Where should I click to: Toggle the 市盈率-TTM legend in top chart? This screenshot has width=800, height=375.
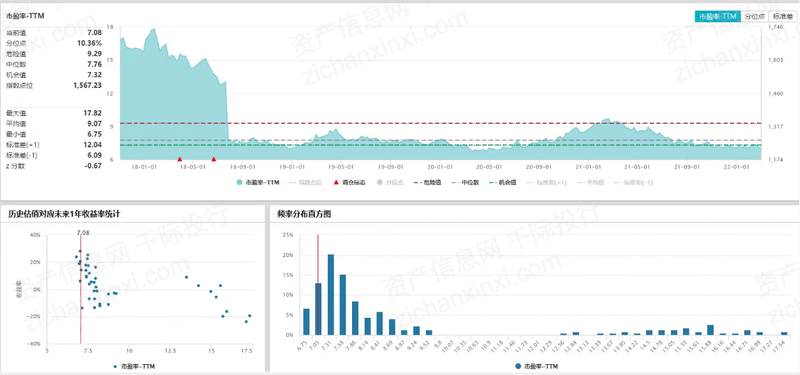(258, 182)
